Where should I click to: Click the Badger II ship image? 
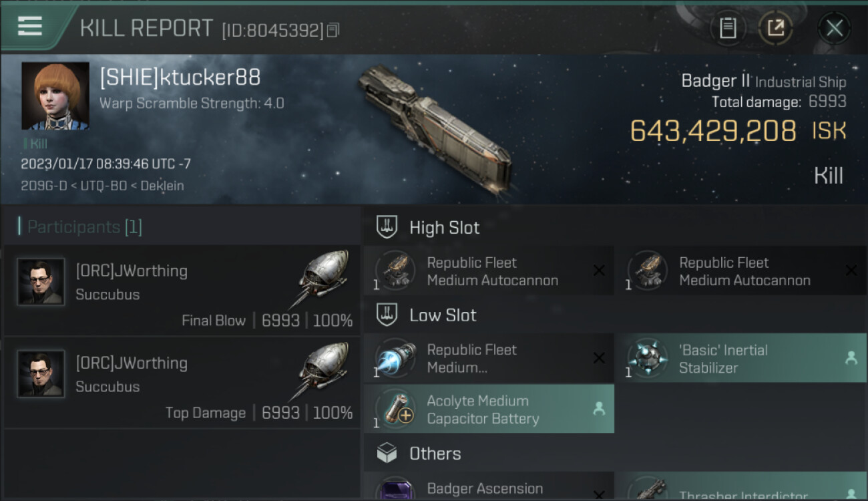(434, 128)
